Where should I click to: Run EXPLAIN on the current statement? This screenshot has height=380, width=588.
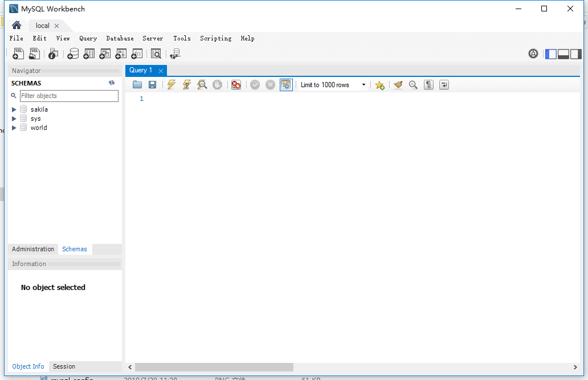pos(202,85)
